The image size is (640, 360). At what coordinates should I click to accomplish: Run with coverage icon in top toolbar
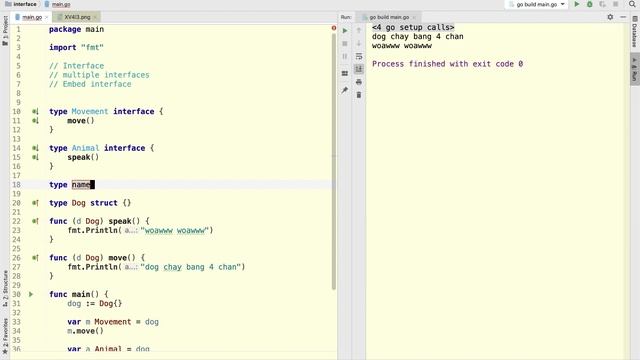click(x=602, y=4)
